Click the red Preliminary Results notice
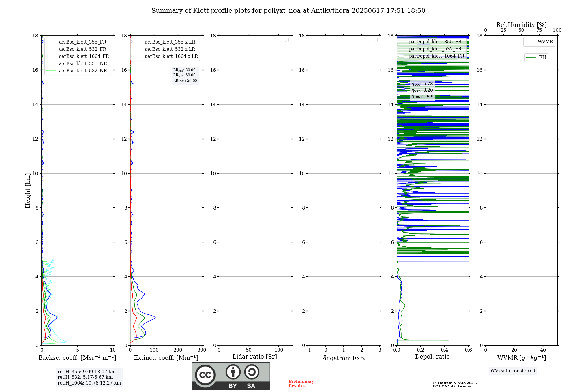577x392 pixels. pos(301,384)
